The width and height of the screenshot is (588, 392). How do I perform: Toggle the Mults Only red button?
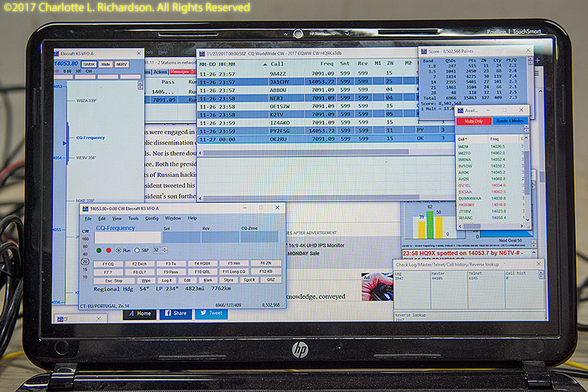click(x=474, y=122)
